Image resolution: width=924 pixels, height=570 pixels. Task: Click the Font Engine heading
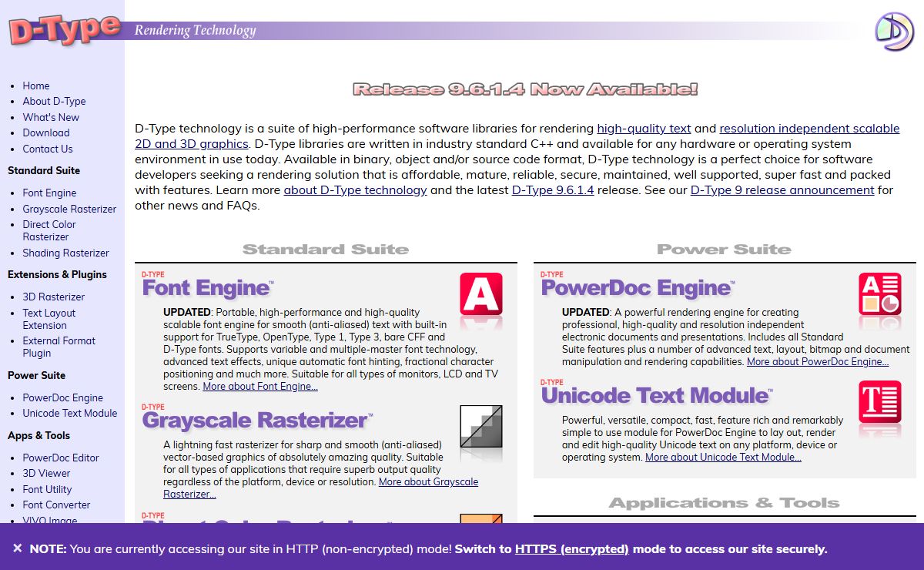[x=207, y=288]
